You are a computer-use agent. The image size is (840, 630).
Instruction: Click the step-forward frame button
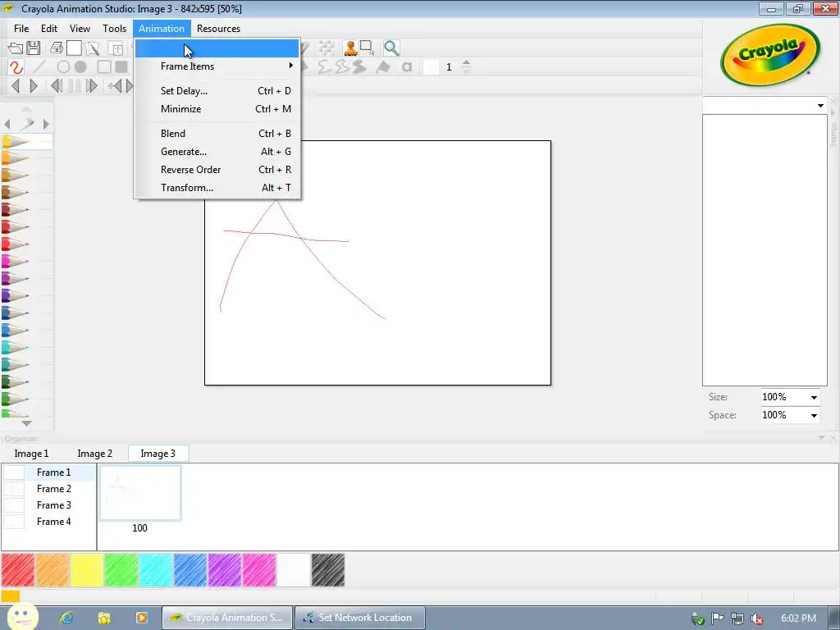coord(92,85)
